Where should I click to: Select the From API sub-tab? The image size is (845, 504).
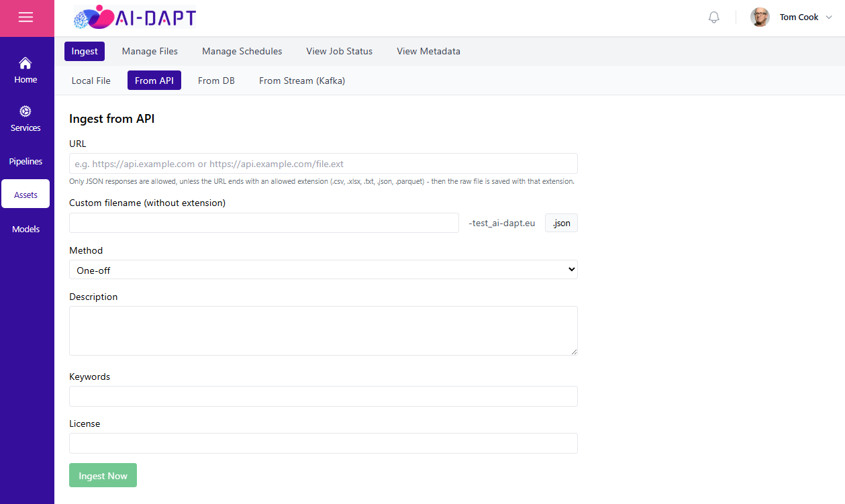[x=154, y=81]
